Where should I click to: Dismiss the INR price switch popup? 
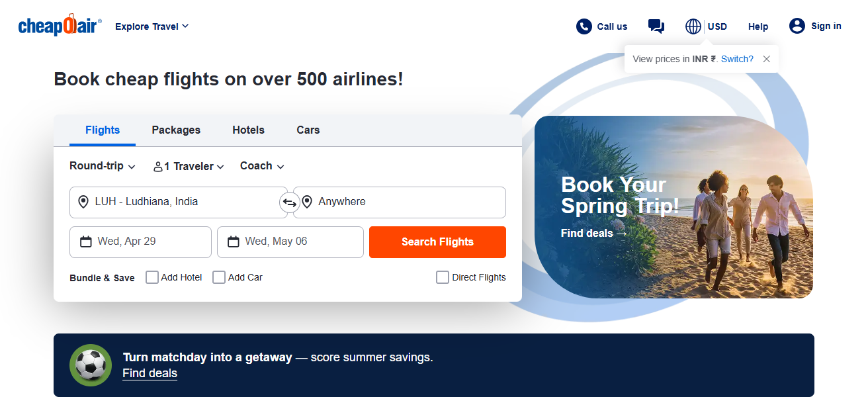[x=766, y=59]
